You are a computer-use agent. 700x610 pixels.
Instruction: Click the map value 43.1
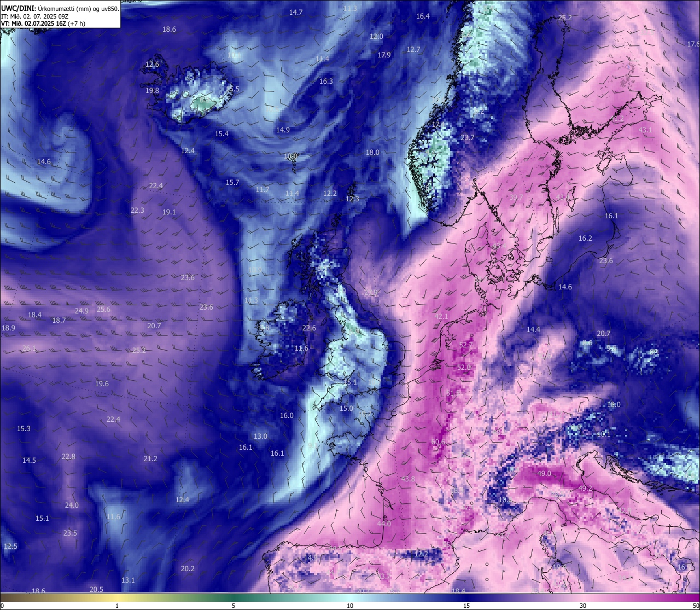pos(645,130)
